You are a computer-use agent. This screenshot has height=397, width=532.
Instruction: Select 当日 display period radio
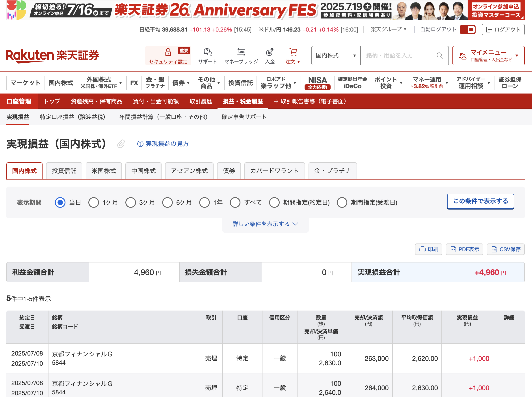60,202
